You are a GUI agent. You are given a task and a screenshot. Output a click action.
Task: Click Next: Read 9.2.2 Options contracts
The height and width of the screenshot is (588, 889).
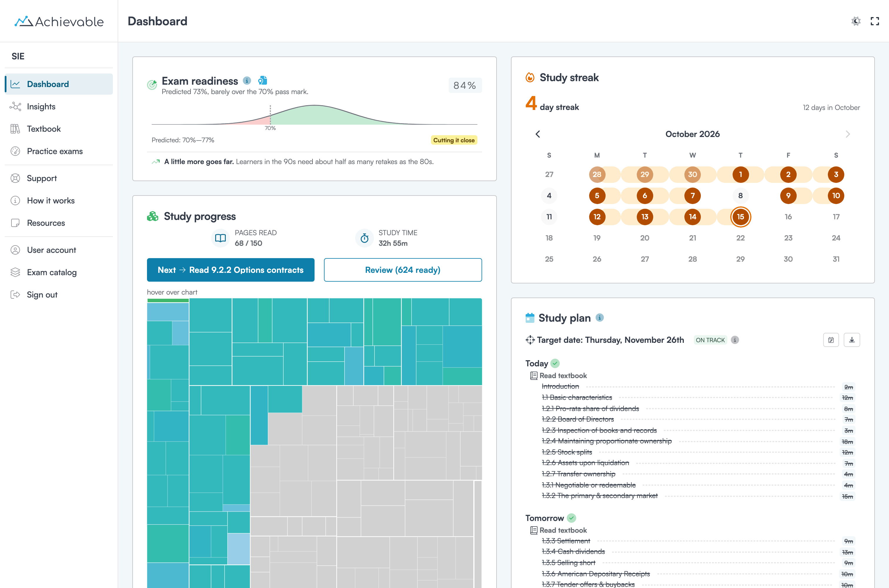230,270
